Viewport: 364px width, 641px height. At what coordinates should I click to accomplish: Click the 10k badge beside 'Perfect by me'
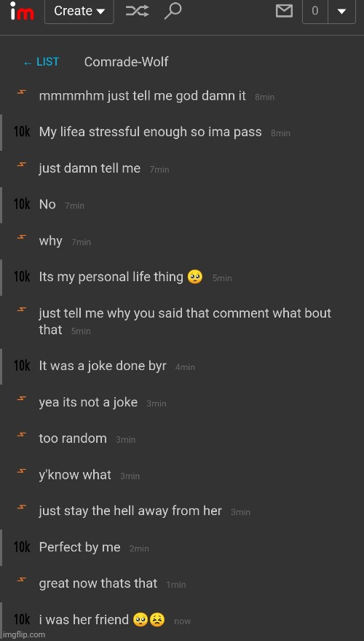pos(22,547)
